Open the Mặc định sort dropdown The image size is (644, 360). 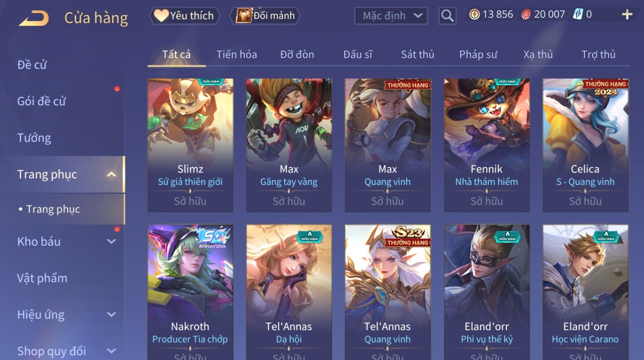click(x=391, y=16)
